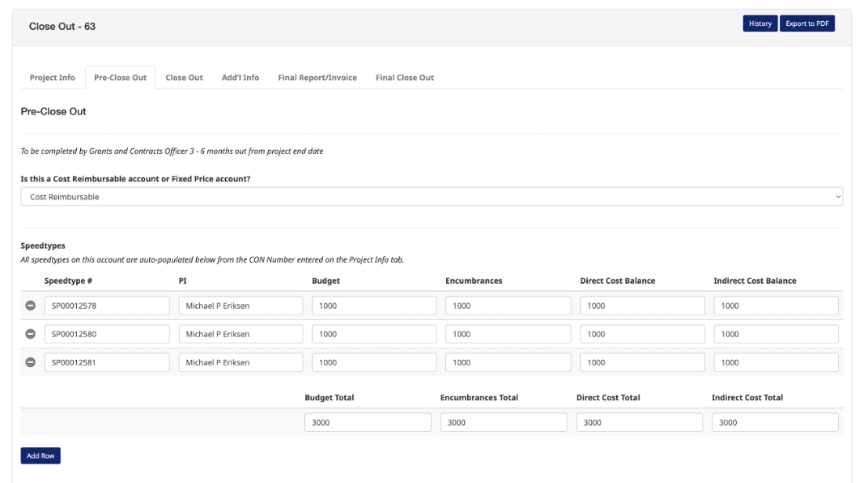Export the close out to PDF

coord(806,24)
